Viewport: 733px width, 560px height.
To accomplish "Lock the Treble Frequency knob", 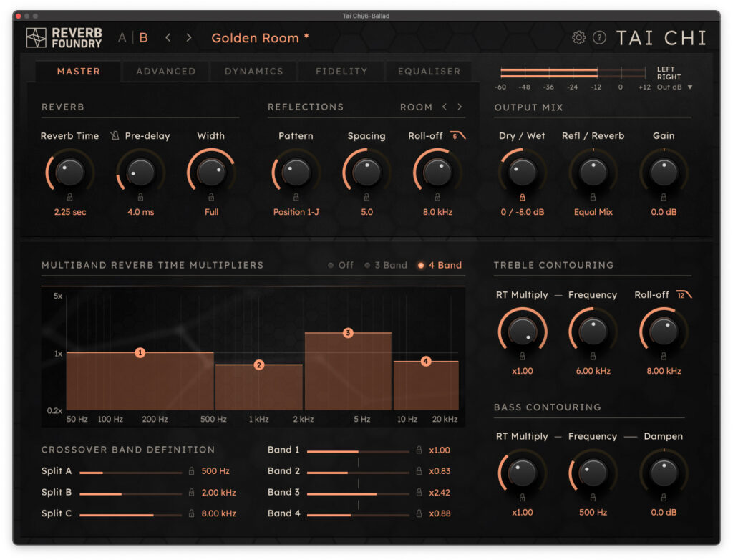I will point(593,356).
